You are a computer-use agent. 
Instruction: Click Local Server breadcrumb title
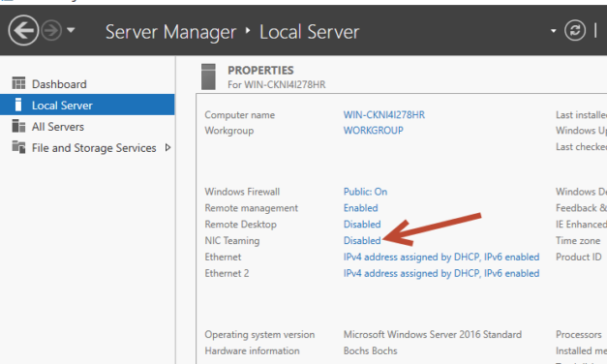pos(309,32)
